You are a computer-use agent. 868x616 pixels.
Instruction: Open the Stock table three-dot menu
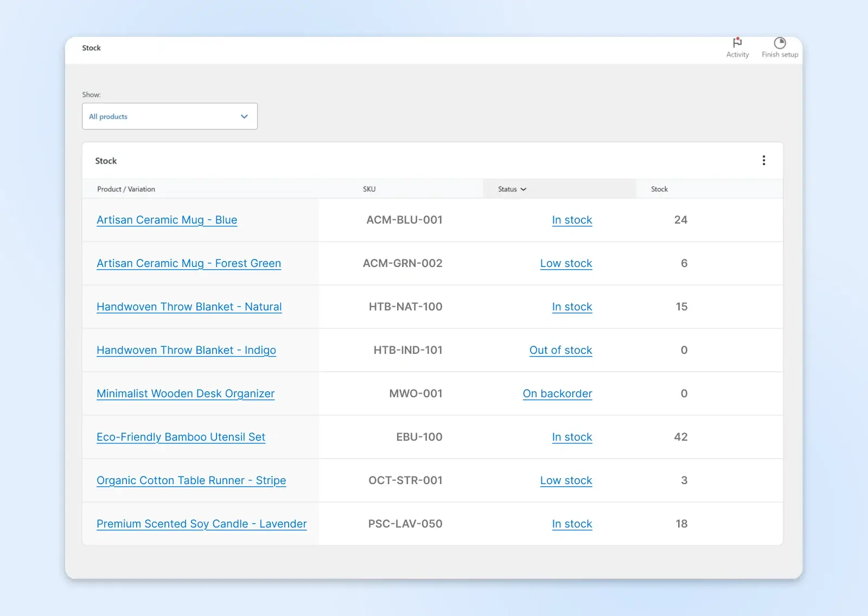point(764,161)
